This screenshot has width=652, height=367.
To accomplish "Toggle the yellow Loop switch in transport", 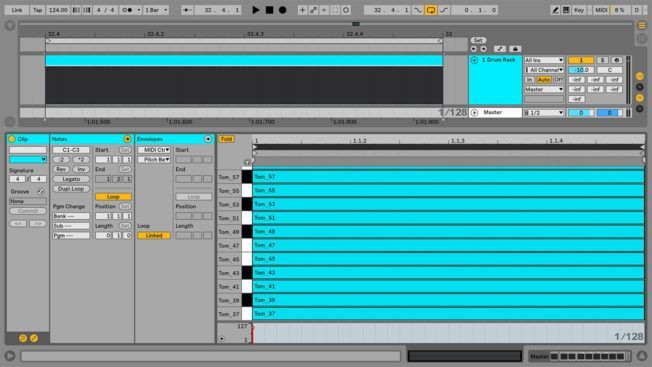I will coord(431,10).
